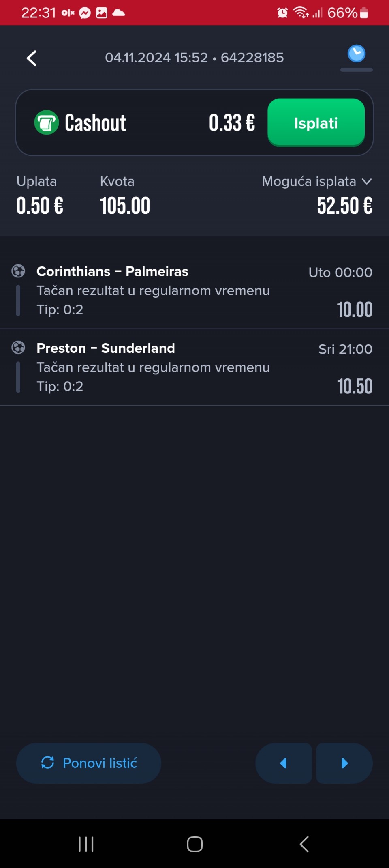This screenshot has width=389, height=868.
Task: Open the blue clock history icon
Action: [x=356, y=54]
